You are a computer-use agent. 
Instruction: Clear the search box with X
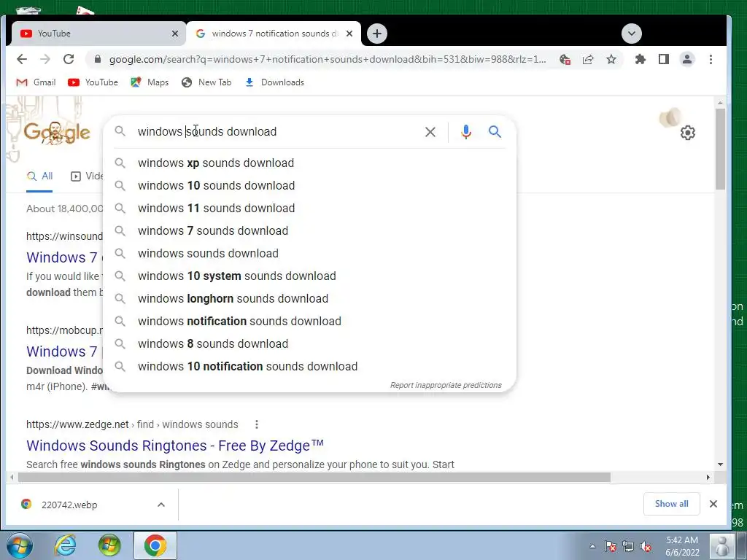coord(430,132)
